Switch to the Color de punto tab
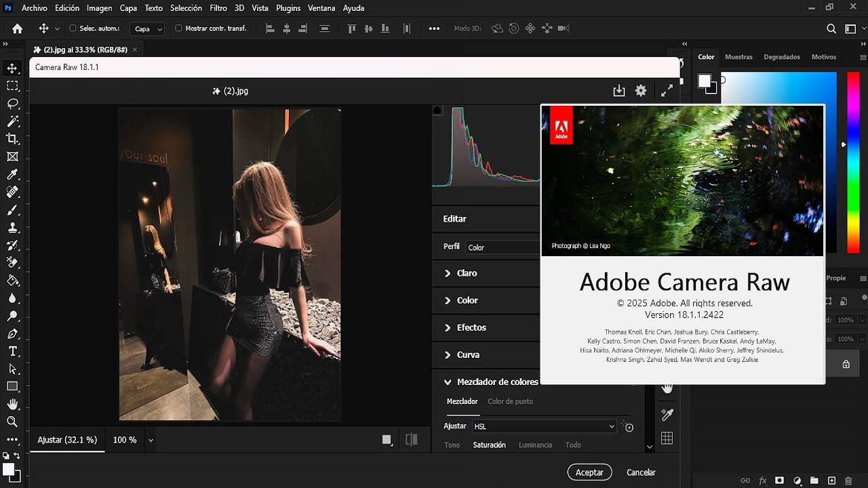Viewport: 868px width, 488px height. 511,401
